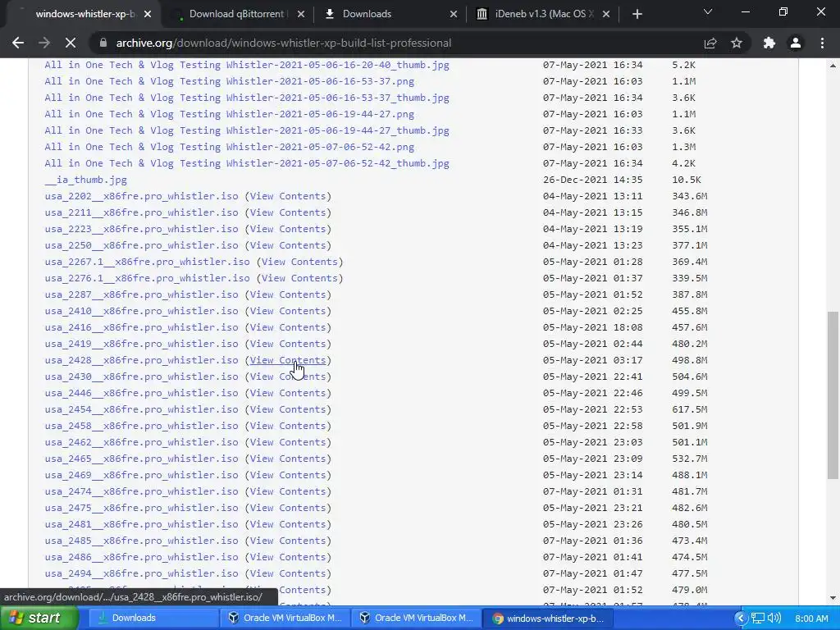Click the forward navigation arrow
840x630 pixels.
pyautogui.click(x=44, y=43)
